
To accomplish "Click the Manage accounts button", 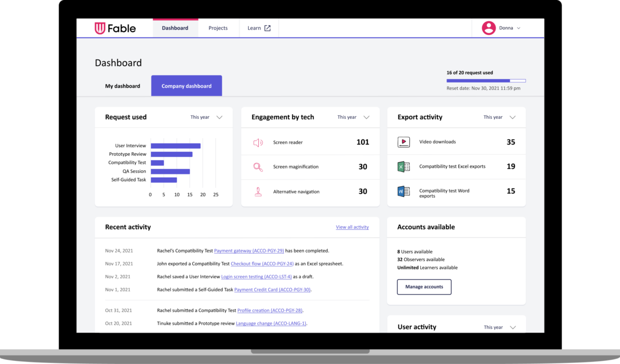I will coord(424,287).
